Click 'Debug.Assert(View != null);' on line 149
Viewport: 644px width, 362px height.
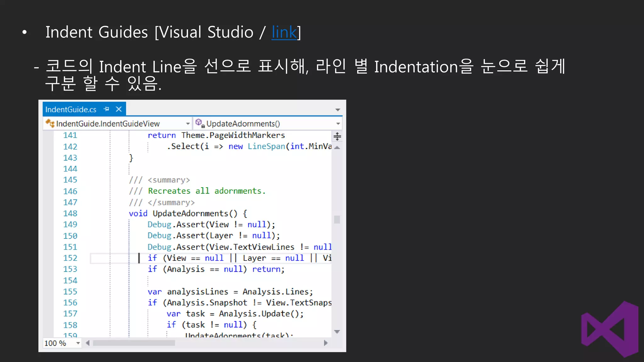[x=211, y=225]
